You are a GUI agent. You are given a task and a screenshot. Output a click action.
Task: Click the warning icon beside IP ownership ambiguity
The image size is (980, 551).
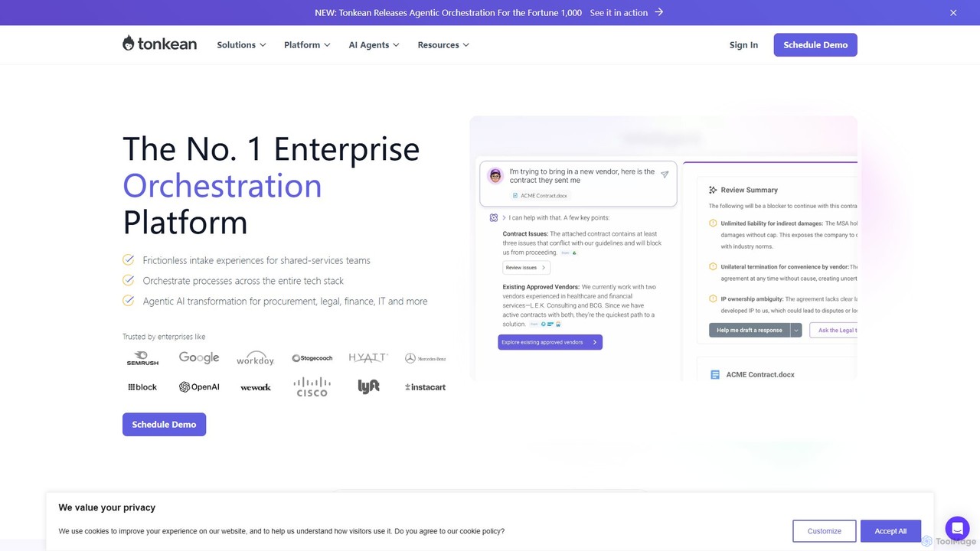pos(713,299)
